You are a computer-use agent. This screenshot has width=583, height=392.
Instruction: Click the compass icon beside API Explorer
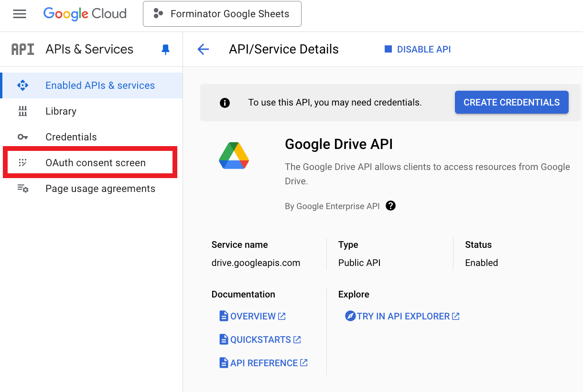[350, 316]
